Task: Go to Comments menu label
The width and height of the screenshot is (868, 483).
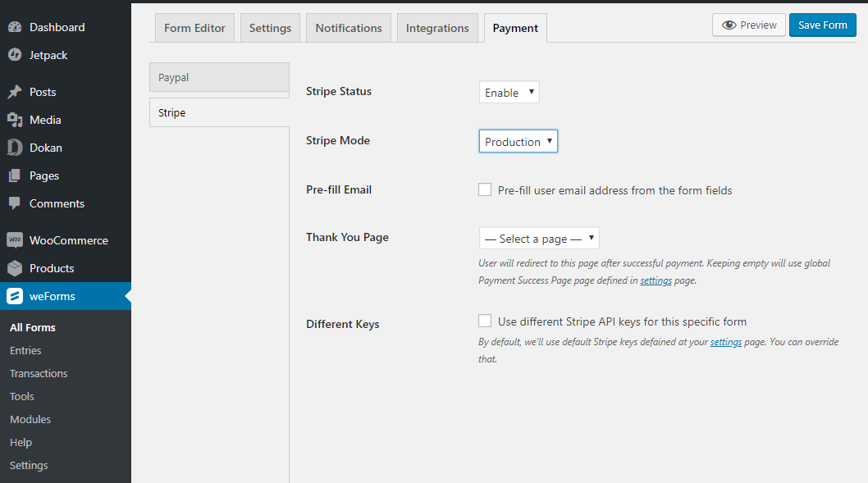Action: (57, 203)
